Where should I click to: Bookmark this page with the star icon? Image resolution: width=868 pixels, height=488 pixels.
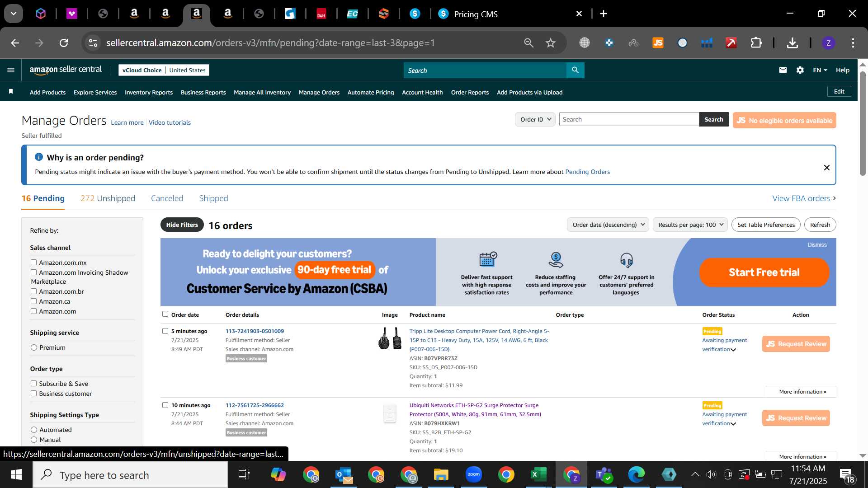[550, 43]
